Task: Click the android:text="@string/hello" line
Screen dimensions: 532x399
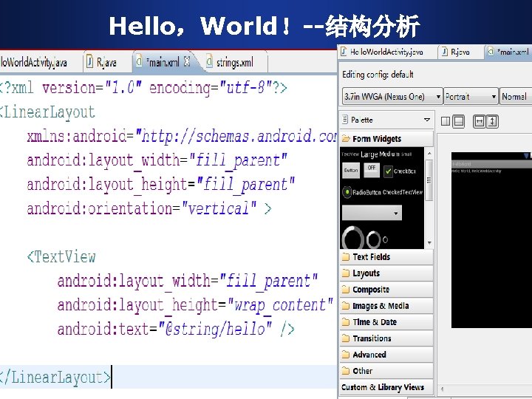Action: (176, 329)
